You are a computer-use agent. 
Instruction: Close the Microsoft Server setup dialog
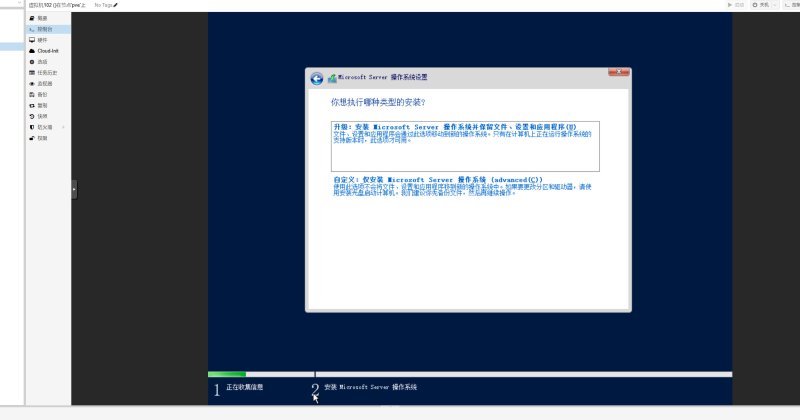pos(618,72)
